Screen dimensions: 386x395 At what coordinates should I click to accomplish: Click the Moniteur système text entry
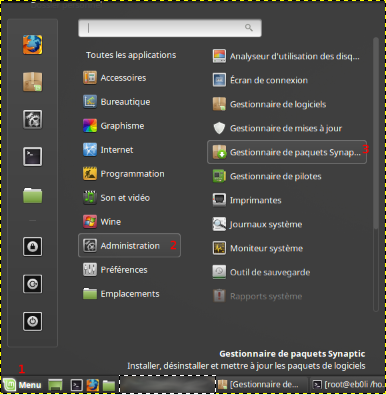(x=266, y=248)
